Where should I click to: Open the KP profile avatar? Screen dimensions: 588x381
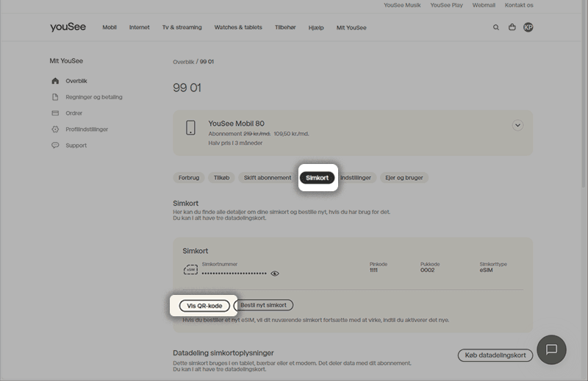click(x=528, y=27)
